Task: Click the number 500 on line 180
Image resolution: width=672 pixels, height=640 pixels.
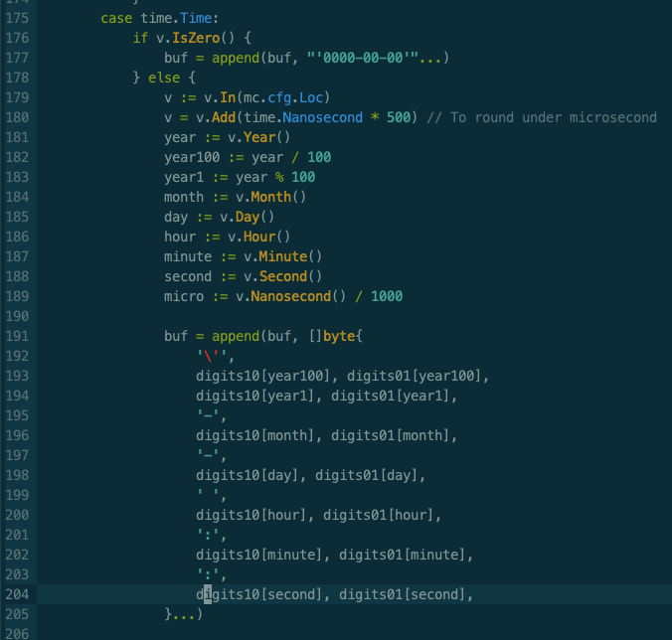Action: (x=399, y=118)
